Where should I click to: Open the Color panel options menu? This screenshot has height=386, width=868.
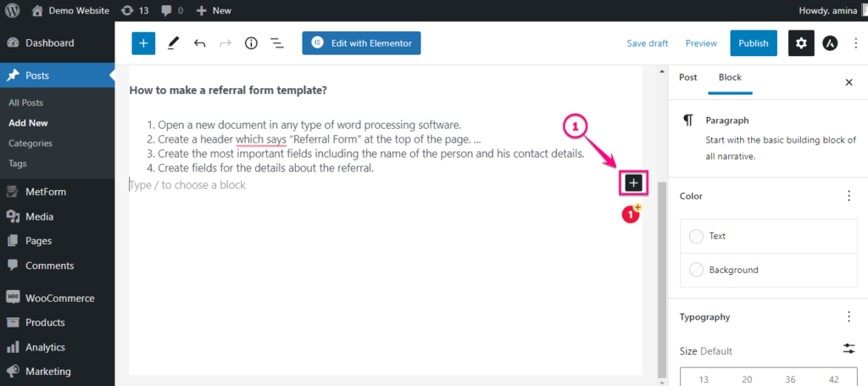point(849,196)
